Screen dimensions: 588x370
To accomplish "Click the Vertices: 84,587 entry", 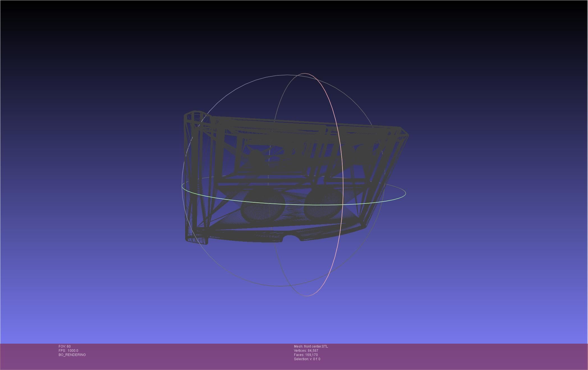I will click(x=306, y=351).
